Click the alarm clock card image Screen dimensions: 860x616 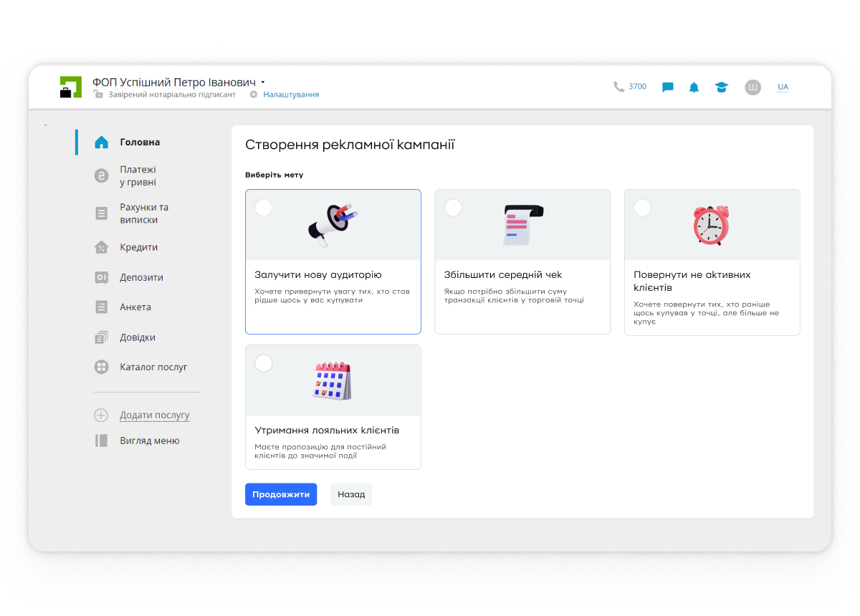(711, 225)
